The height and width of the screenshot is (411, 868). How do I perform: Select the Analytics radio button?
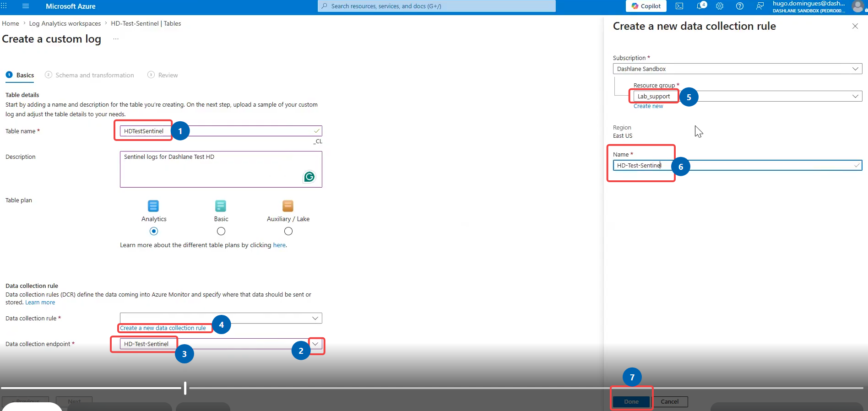[x=154, y=231]
